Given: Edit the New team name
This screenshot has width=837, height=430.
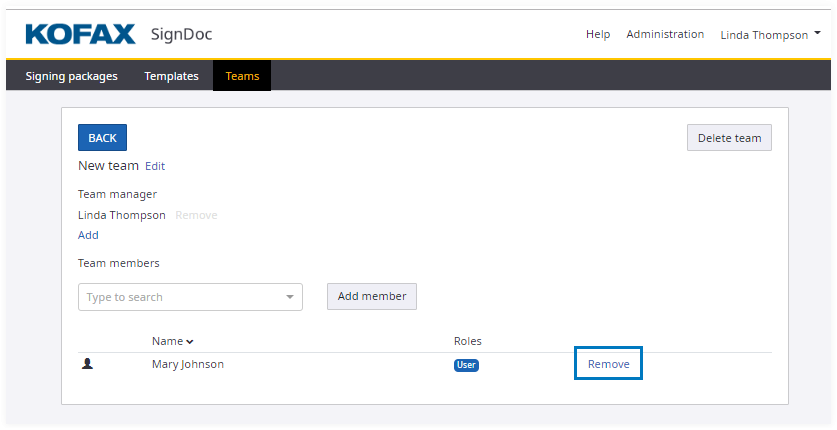Looking at the screenshot, I should [x=155, y=166].
